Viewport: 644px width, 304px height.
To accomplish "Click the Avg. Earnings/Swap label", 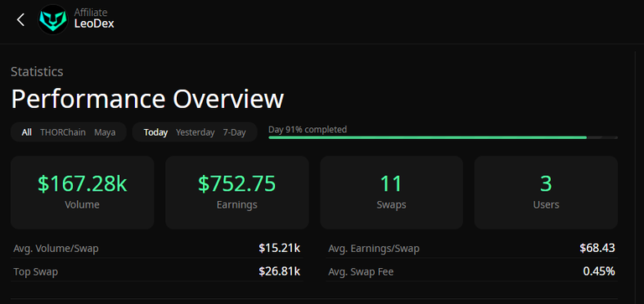I will tap(374, 249).
